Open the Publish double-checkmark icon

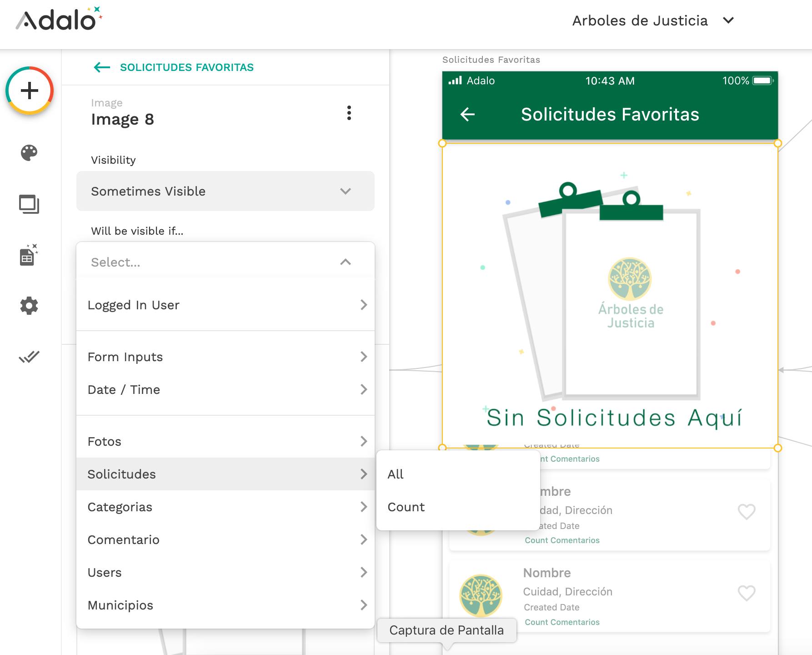point(29,357)
